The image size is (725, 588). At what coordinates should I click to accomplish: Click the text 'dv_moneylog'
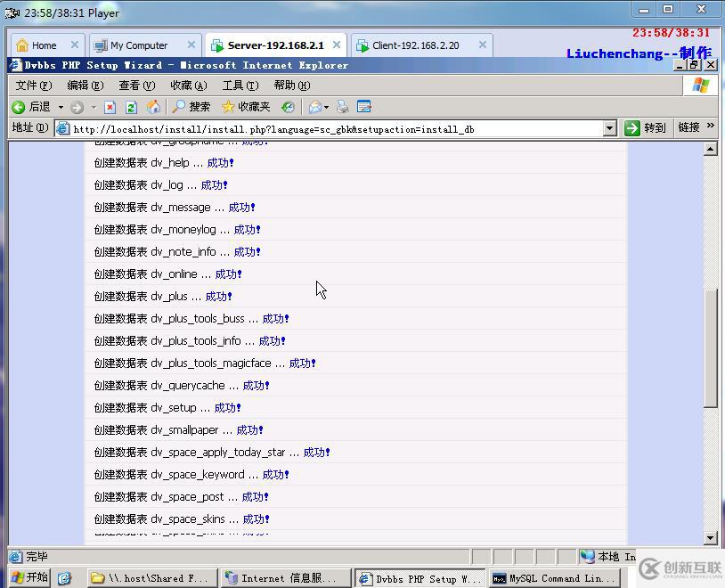point(183,230)
